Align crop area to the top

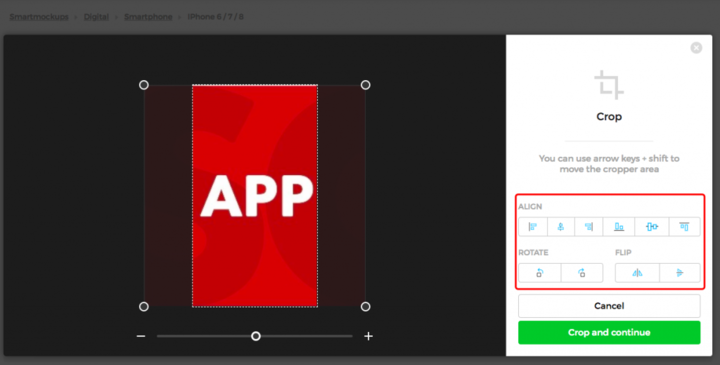coord(684,227)
